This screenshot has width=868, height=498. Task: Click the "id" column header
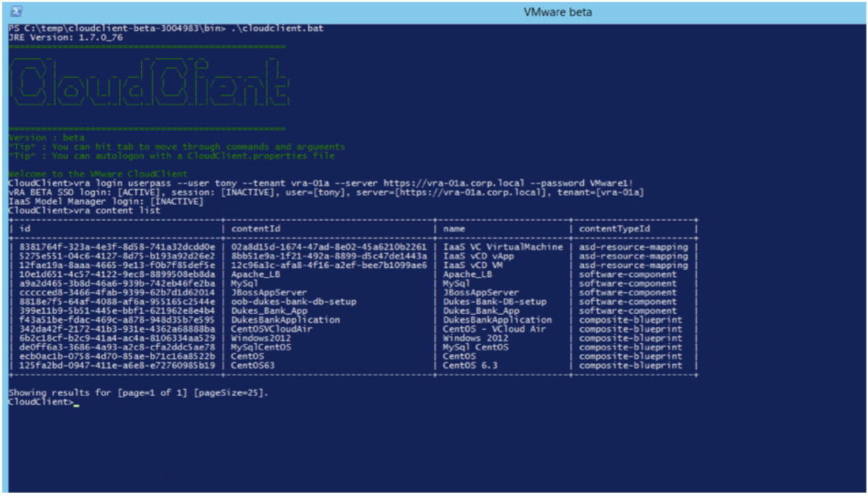point(25,229)
